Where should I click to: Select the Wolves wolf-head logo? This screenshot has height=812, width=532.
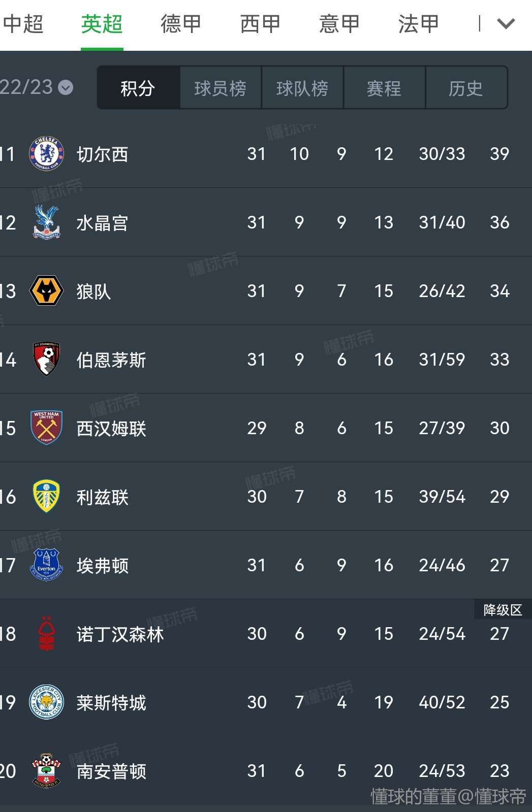pos(46,290)
